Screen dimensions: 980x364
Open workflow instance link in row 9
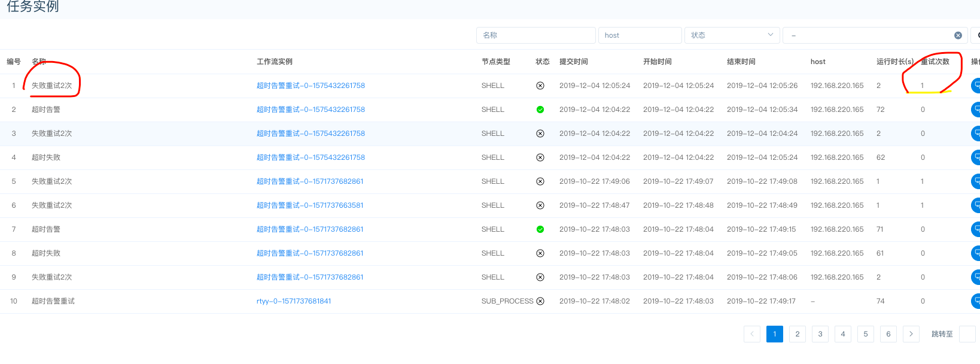(x=310, y=277)
